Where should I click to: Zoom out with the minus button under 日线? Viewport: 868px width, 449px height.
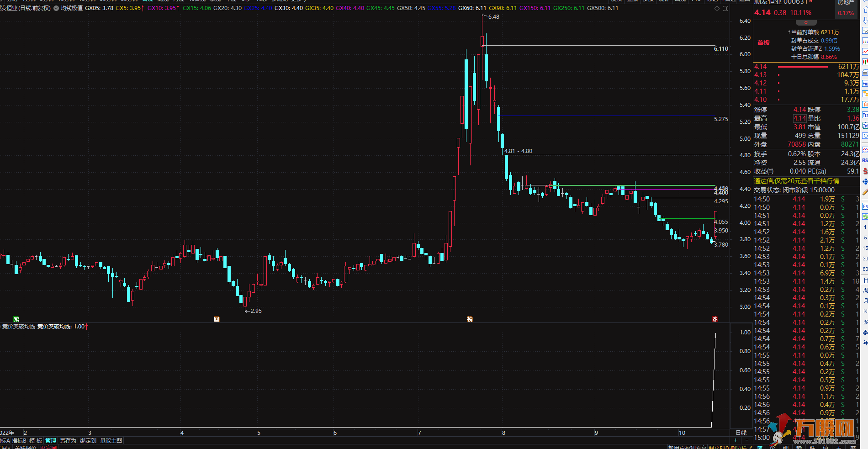746,440
